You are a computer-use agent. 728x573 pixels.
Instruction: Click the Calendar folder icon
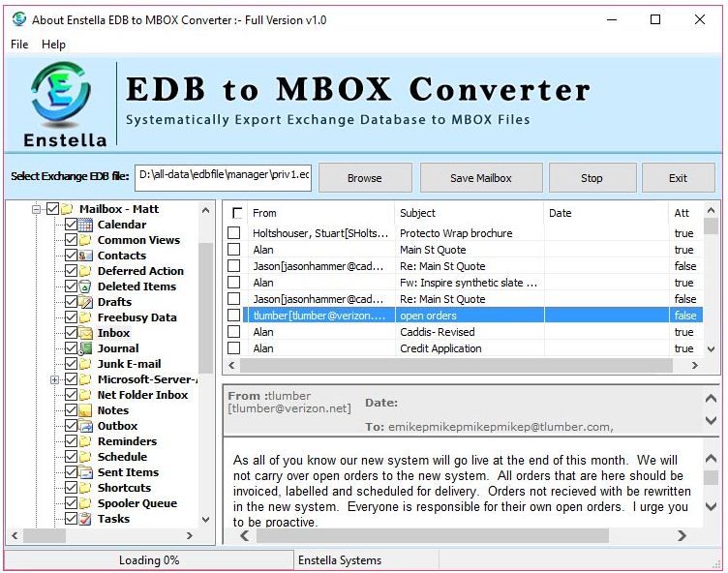click(85, 225)
